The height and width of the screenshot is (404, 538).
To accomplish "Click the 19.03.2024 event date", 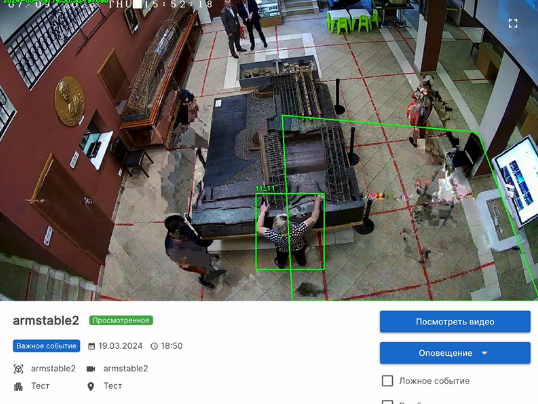I will 120,346.
